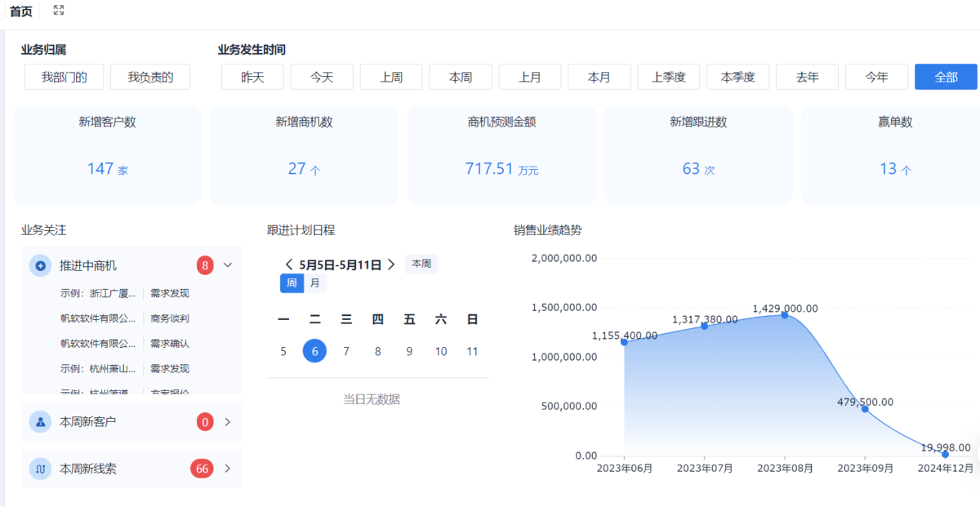
Task: Click the 本周新客户 person icon
Action: (x=40, y=422)
